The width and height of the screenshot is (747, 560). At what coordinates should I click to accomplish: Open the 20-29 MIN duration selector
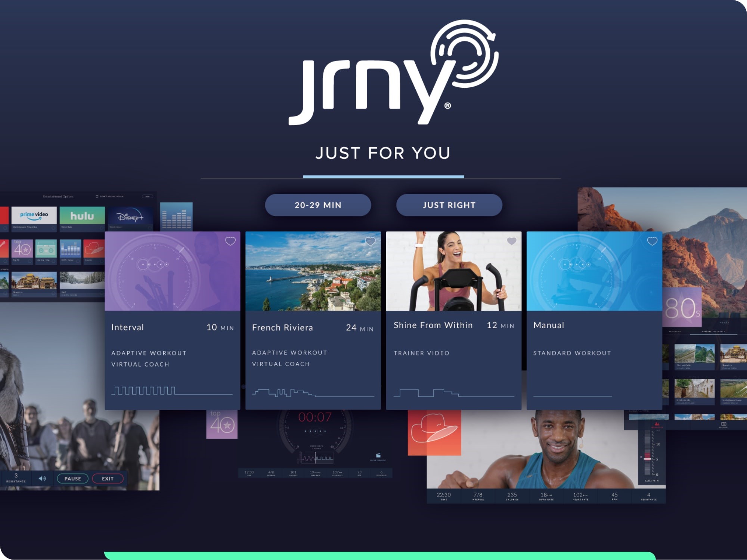318,205
